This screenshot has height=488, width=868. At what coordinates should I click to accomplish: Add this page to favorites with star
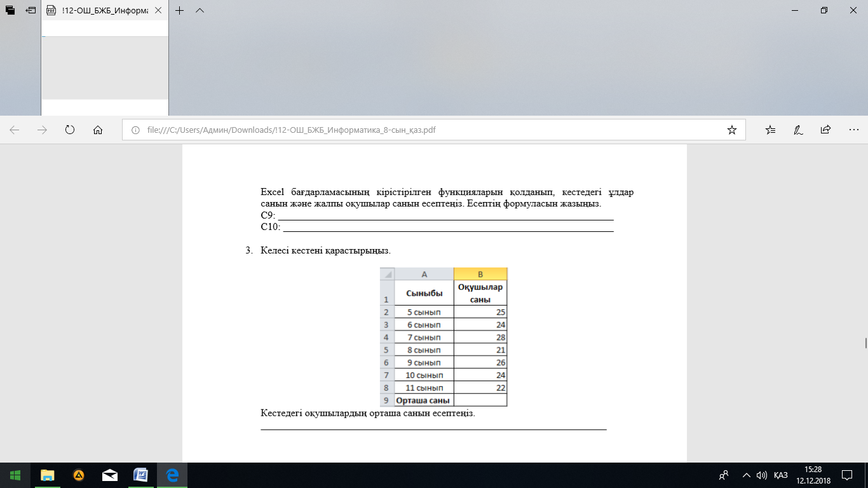pos(731,130)
